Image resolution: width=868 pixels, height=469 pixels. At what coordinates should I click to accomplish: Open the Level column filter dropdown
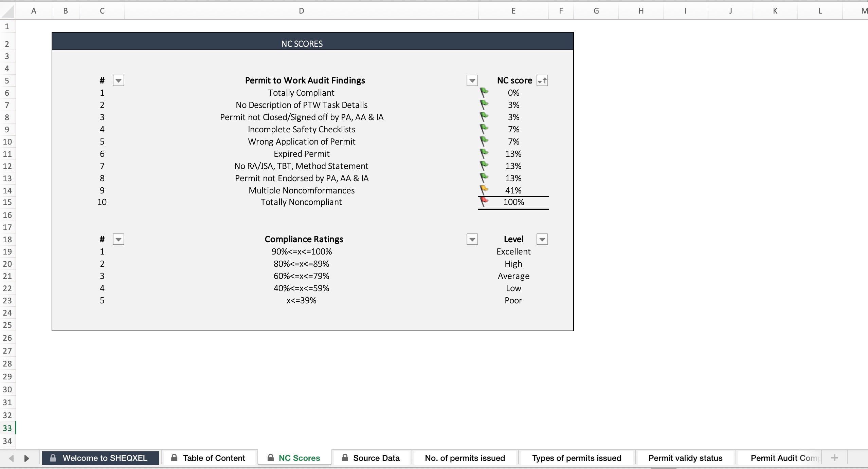[x=542, y=239]
